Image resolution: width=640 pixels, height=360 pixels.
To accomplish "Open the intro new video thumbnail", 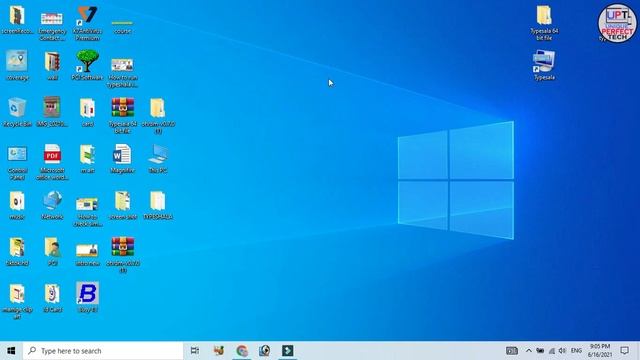I will click(x=87, y=255).
